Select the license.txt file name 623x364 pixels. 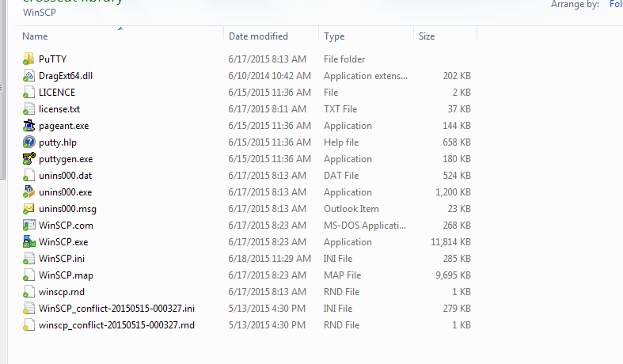point(59,109)
